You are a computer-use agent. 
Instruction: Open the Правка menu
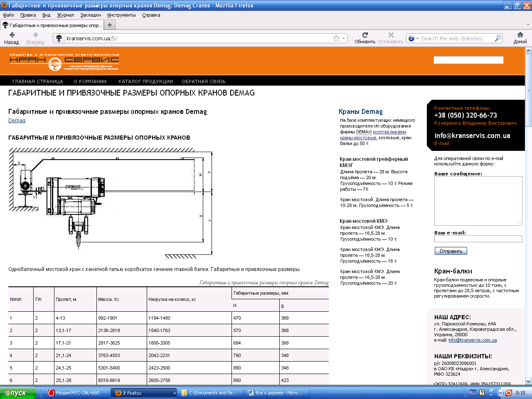[x=28, y=15]
